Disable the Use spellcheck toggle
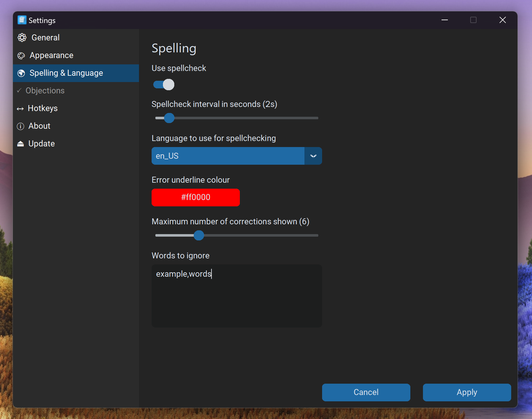 [164, 85]
